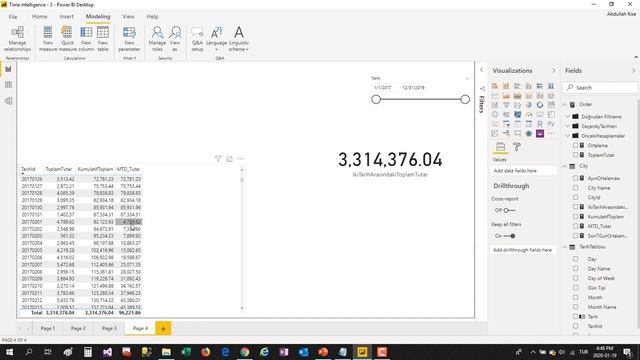This screenshot has width=640, height=360.
Task: Select the funnel chart visual icon
Action: pos(506,105)
